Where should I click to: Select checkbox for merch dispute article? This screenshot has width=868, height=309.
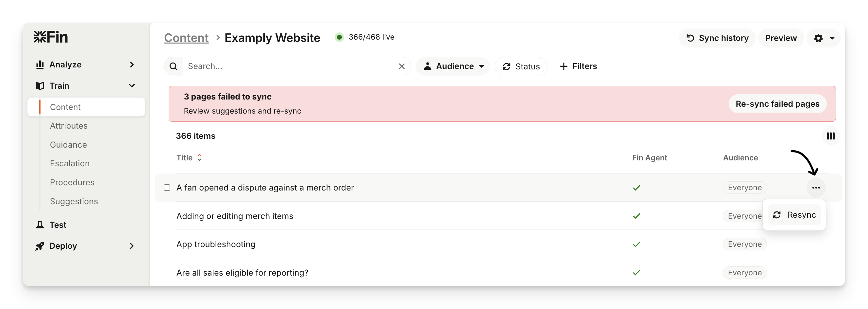pos(167,188)
